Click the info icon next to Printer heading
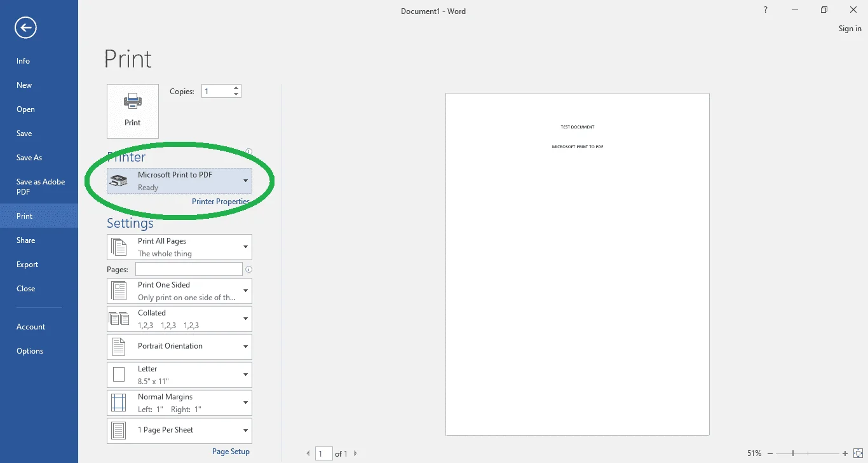 [x=248, y=152]
